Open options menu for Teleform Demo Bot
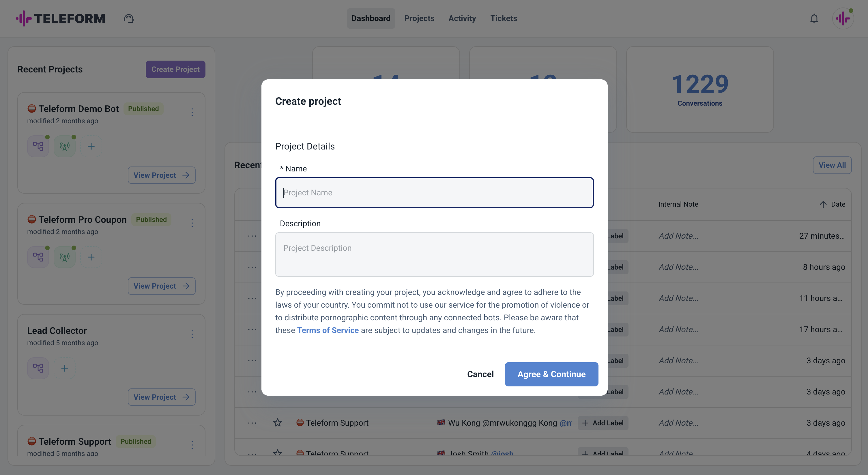Viewport: 868px width, 475px height. pyautogui.click(x=192, y=112)
